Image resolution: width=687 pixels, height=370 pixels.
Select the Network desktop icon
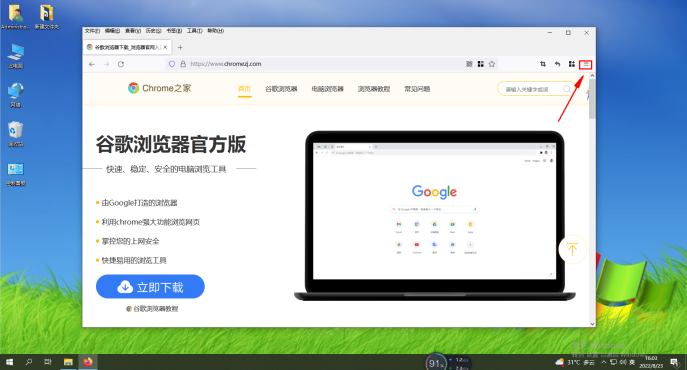click(16, 95)
